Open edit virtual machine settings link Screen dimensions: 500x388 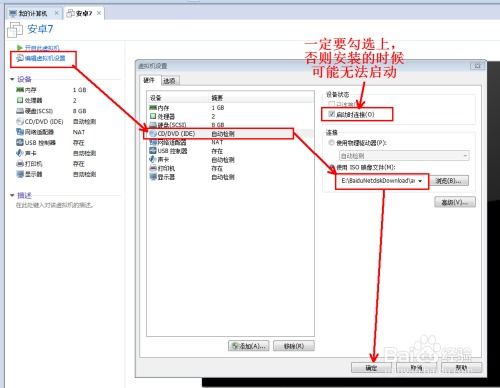(x=41, y=58)
